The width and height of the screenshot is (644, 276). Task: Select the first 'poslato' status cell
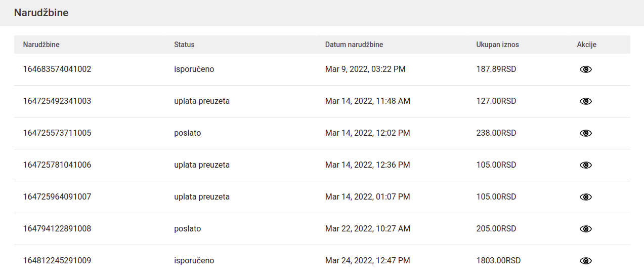click(188, 133)
